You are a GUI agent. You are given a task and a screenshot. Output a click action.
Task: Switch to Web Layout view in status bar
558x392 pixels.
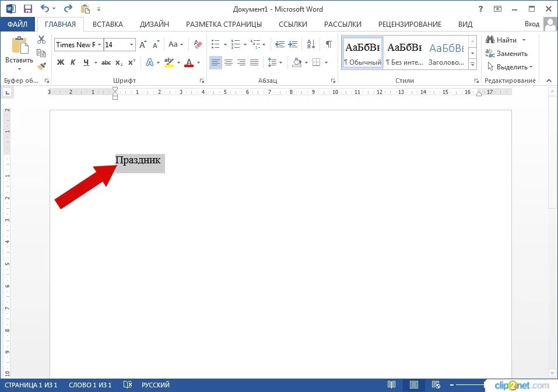[x=436, y=385]
